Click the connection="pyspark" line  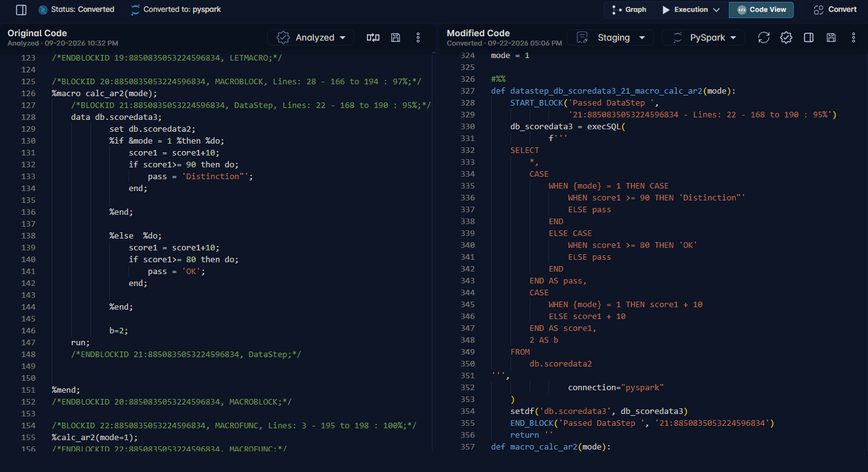click(x=616, y=388)
